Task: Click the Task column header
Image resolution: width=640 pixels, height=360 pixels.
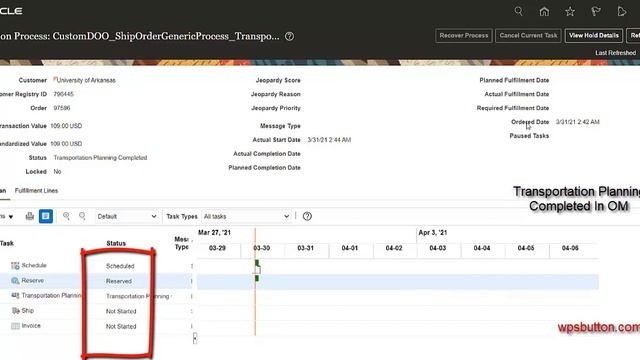Action: coord(7,243)
